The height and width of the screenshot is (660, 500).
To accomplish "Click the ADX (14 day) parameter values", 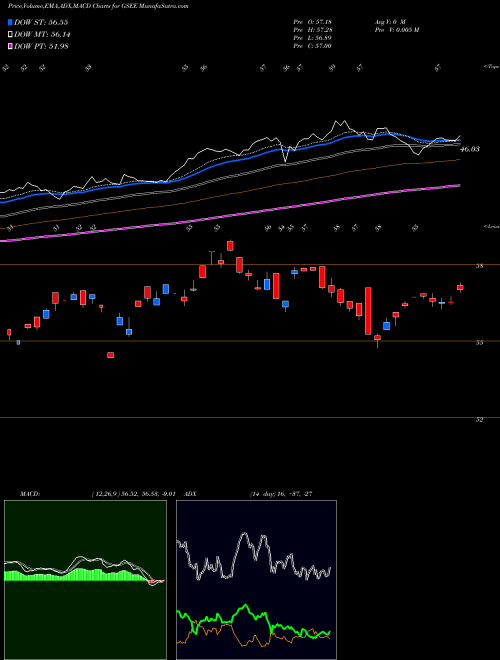I will pyautogui.click(x=280, y=494).
